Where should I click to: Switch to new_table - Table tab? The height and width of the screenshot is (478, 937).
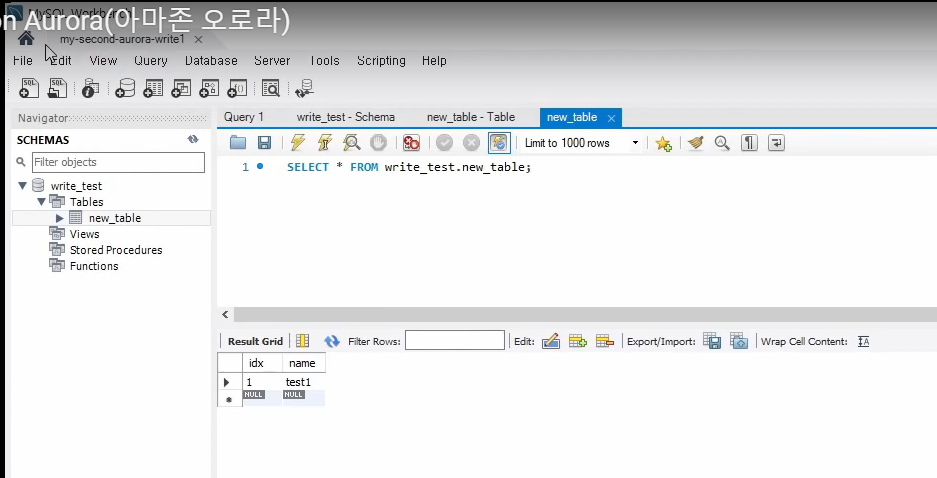(x=470, y=117)
